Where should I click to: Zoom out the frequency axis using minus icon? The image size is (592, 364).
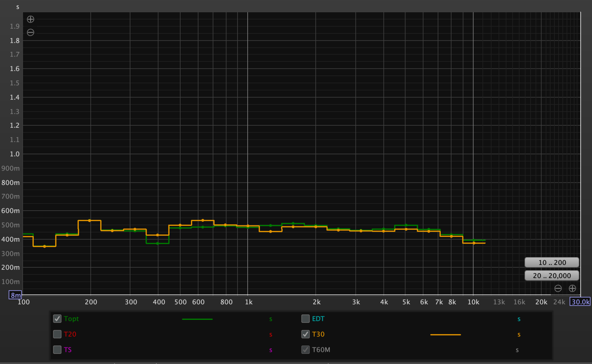(558, 289)
